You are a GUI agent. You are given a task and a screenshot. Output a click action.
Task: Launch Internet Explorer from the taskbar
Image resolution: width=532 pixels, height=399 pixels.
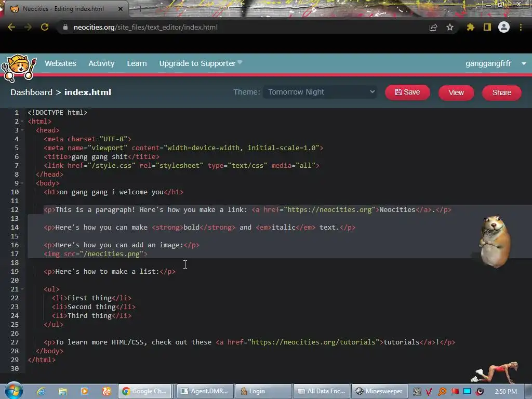pos(41,391)
